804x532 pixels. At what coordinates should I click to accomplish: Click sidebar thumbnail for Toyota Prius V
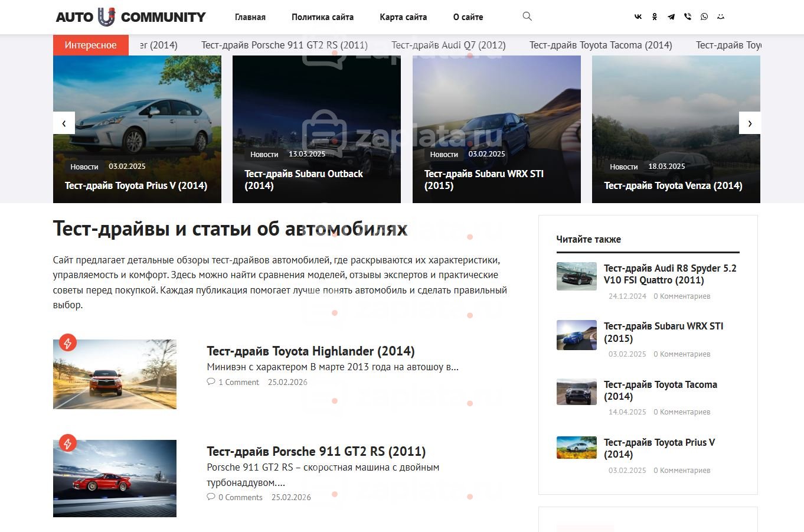577,448
